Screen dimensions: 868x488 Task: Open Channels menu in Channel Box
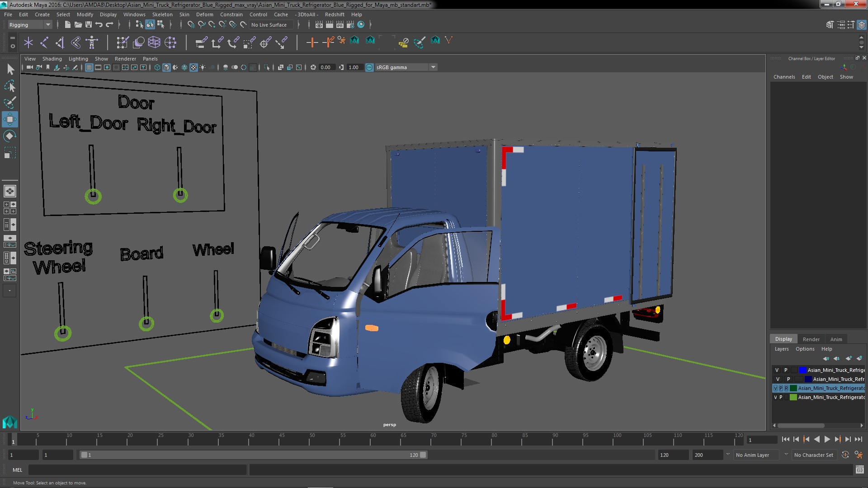784,77
